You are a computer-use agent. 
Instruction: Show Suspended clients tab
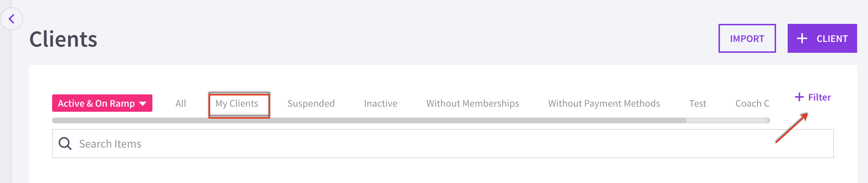pos(311,103)
